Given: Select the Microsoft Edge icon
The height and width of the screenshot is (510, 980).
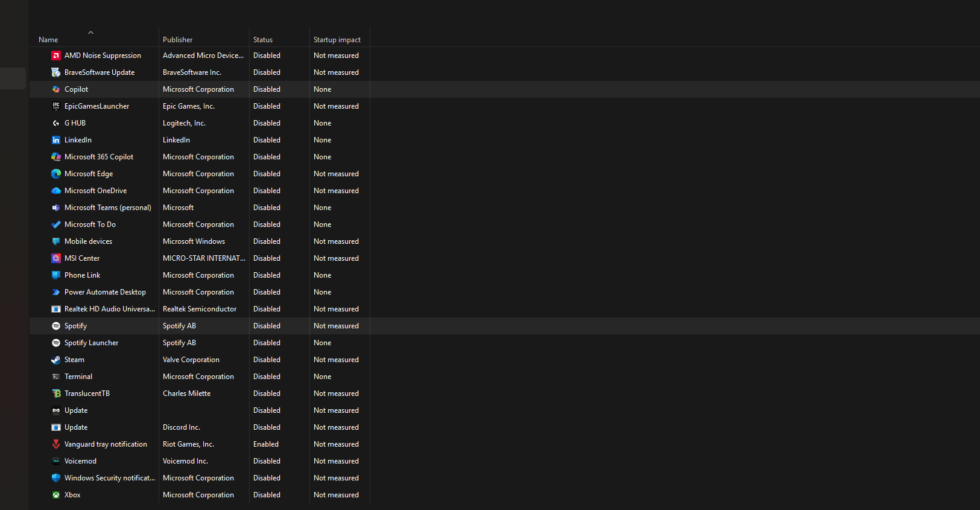Looking at the screenshot, I should click(56, 174).
